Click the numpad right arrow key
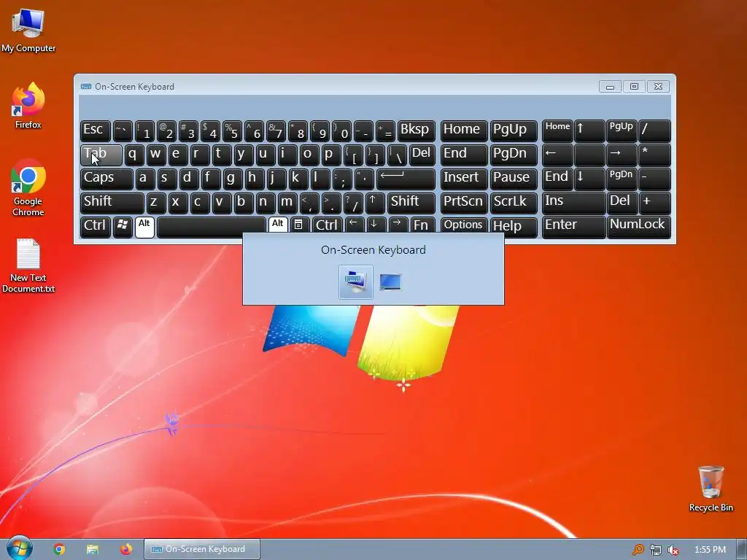747x560 pixels. click(622, 155)
